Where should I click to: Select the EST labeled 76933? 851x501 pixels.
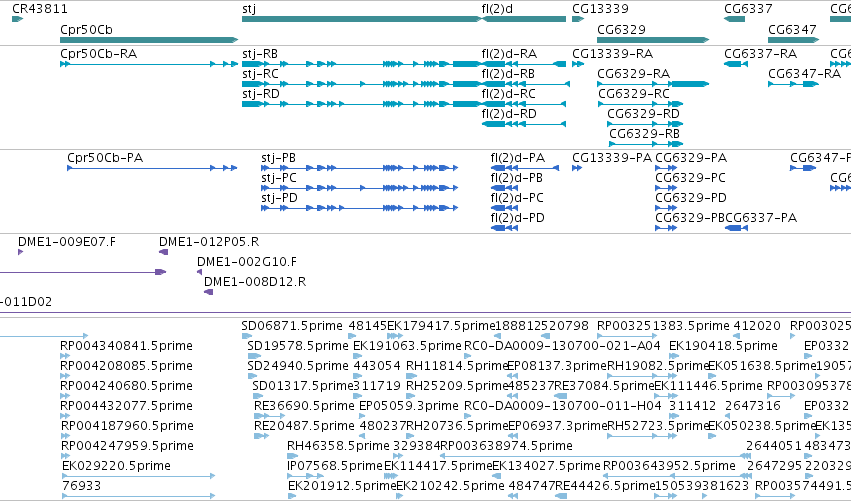coord(138,496)
